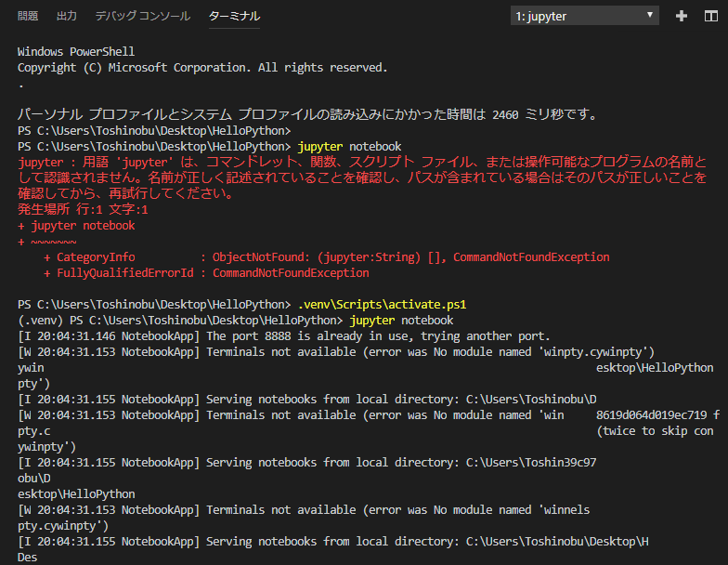
Task: Click the '8619d064d019ec719 f' token fragment
Action: (657, 415)
